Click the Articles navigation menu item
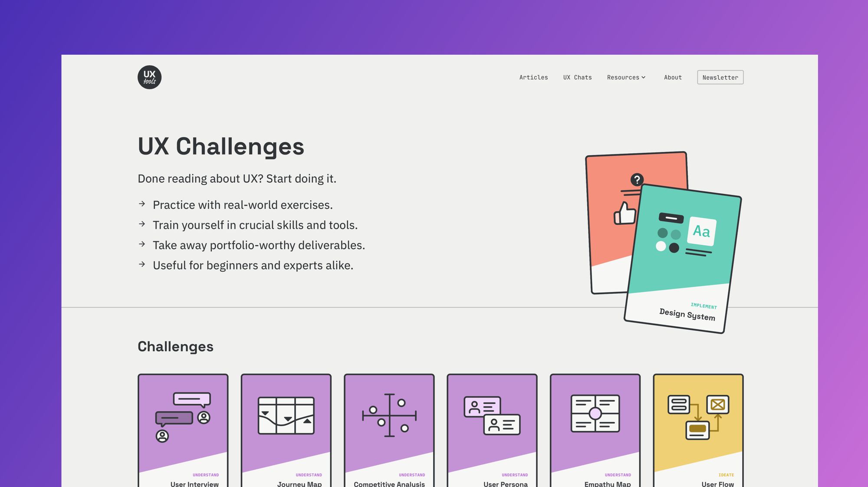The height and width of the screenshot is (487, 868). pyautogui.click(x=533, y=77)
